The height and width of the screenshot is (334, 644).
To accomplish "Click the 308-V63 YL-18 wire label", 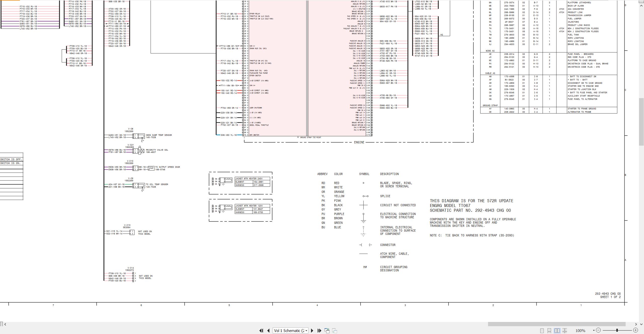I will tap(229, 135).
